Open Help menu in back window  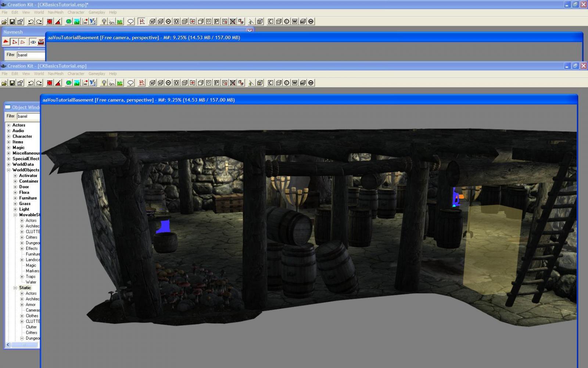pyautogui.click(x=113, y=12)
